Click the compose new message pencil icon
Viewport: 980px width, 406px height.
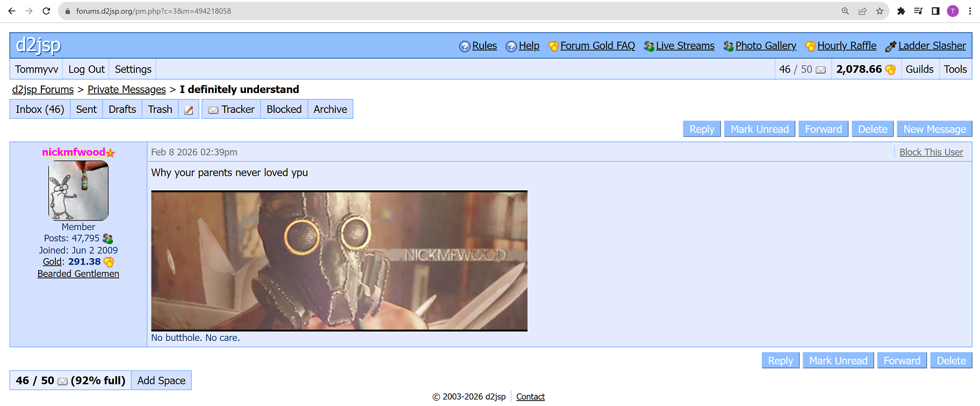(x=189, y=110)
